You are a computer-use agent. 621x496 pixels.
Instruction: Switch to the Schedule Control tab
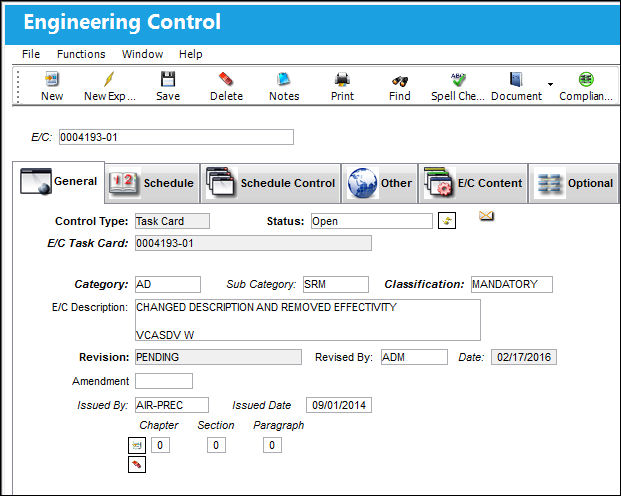270,183
